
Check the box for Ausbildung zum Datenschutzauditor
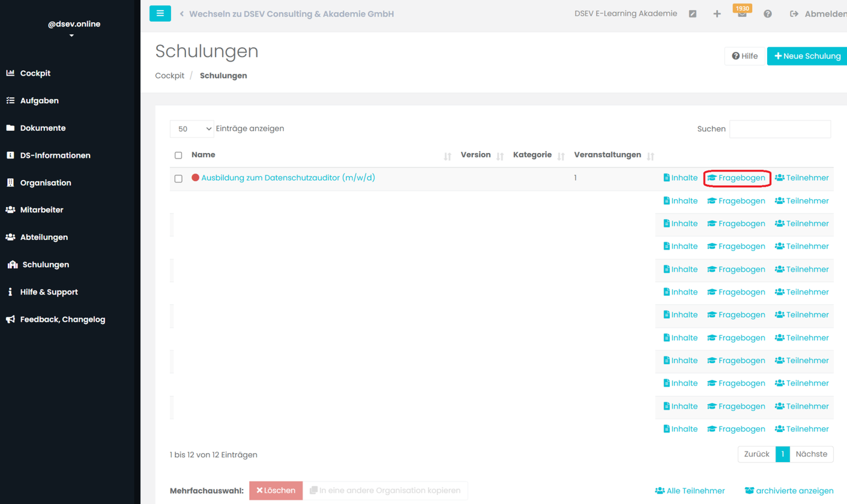coord(178,178)
